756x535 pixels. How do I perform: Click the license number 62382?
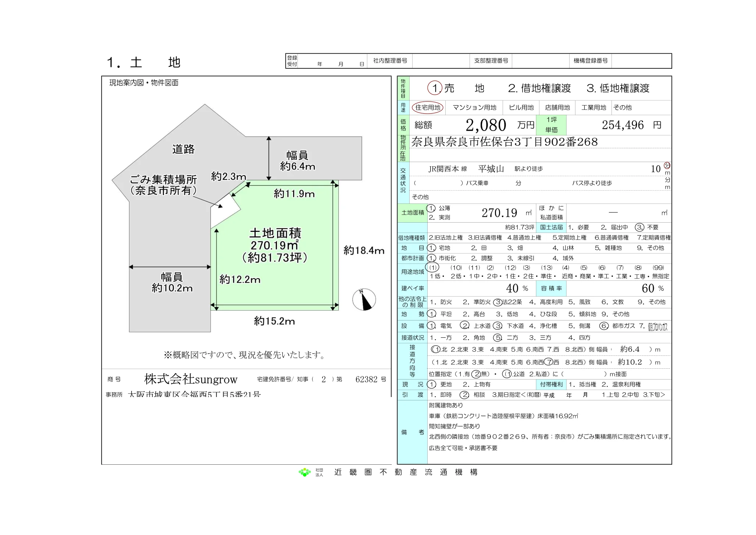click(366, 379)
